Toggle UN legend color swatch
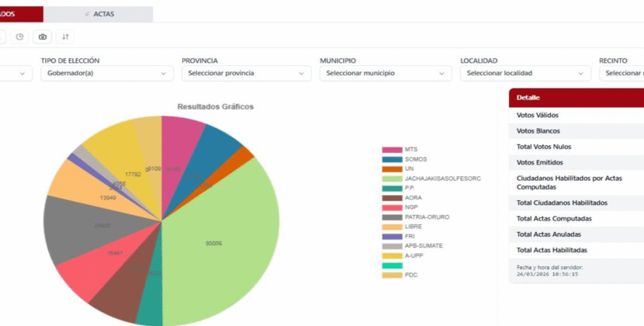Viewport: 644px width, 326px height. pyautogui.click(x=392, y=169)
